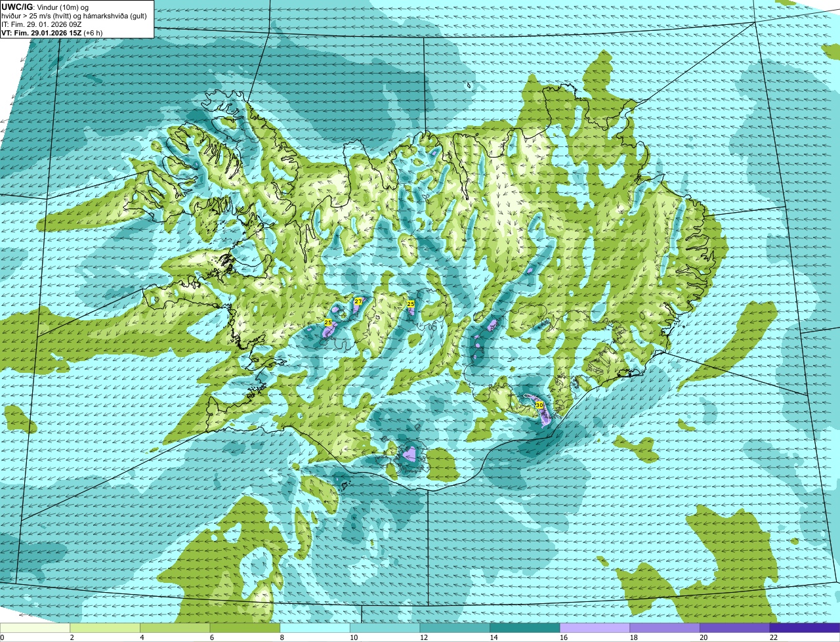Select the 20–22 m/s violet legend color
Screen dimensions: 840x642
[x=735, y=628]
